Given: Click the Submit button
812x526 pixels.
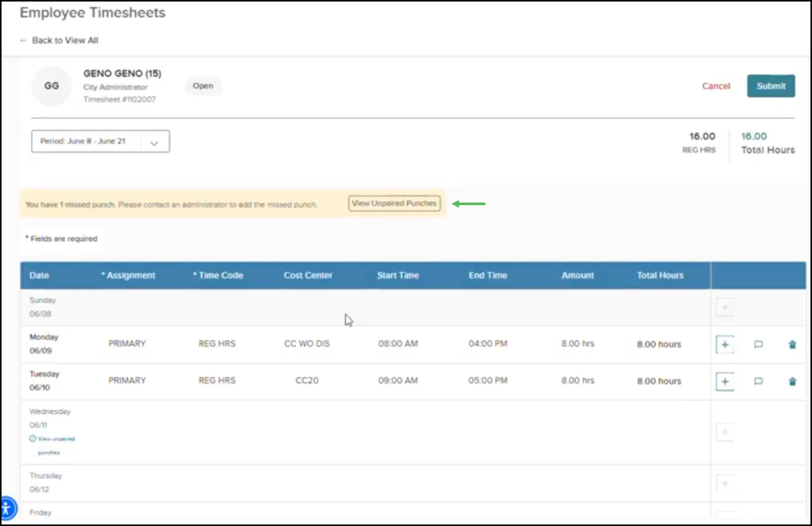Looking at the screenshot, I should [x=771, y=86].
